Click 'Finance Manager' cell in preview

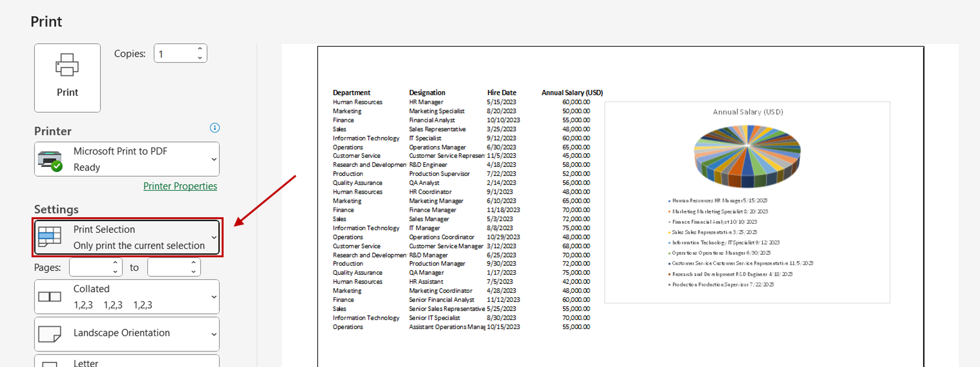433,210
